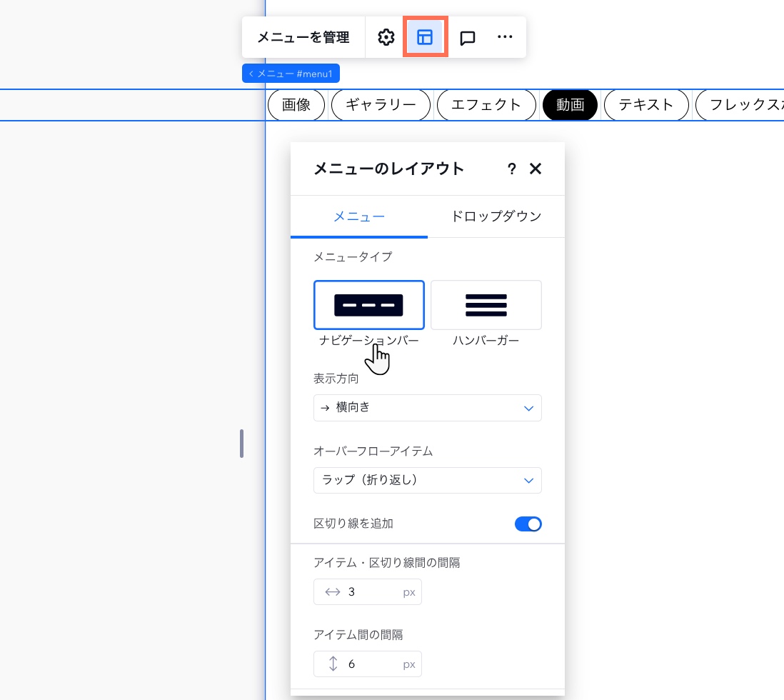Image resolution: width=784 pixels, height=700 pixels.
Task: Open the comment bubble icon
Action: pos(467,37)
